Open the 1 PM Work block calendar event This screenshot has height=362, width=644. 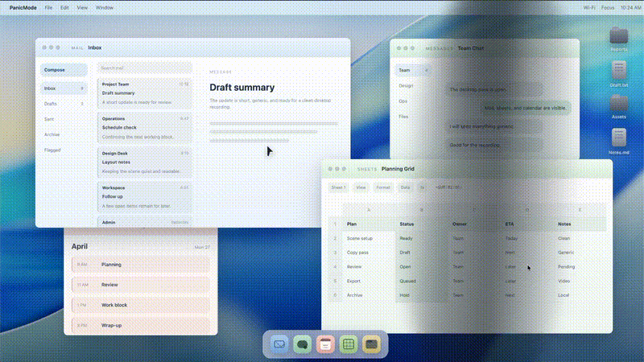140,305
